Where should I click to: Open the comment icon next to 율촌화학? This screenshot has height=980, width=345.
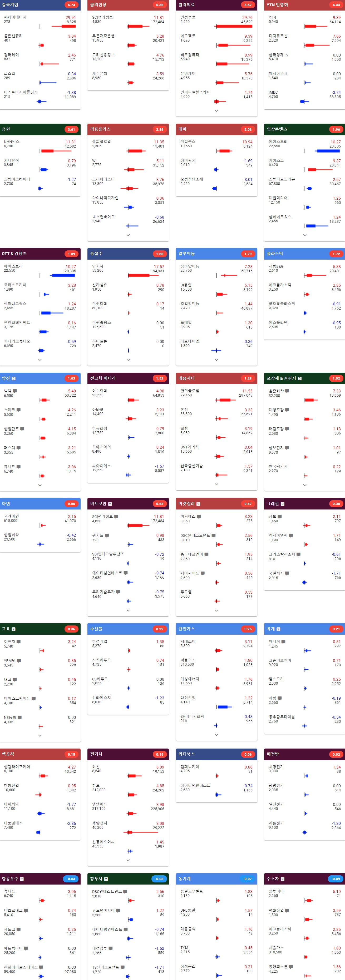point(287,391)
